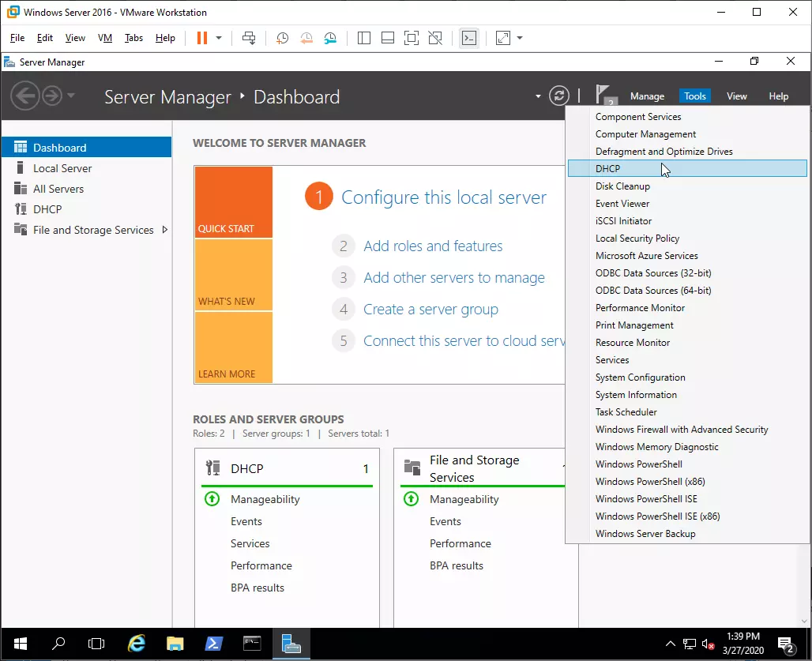
Task: Click Server Manager taskbar icon
Action: pos(291,644)
